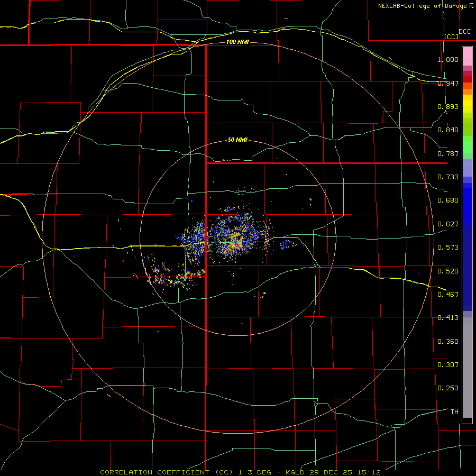Click the 0.787 scale value
Screen dimensions: 476x476
point(448,153)
